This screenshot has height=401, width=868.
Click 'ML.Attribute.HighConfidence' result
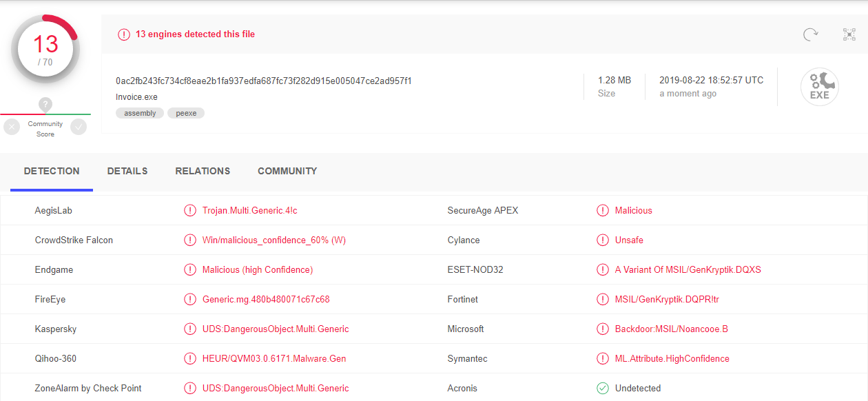672,359
